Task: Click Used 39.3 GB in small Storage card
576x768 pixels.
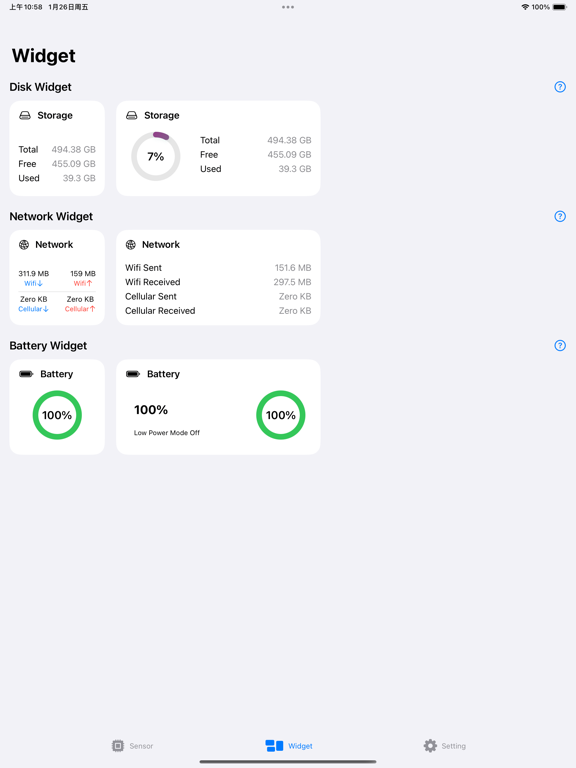Action: point(57,178)
